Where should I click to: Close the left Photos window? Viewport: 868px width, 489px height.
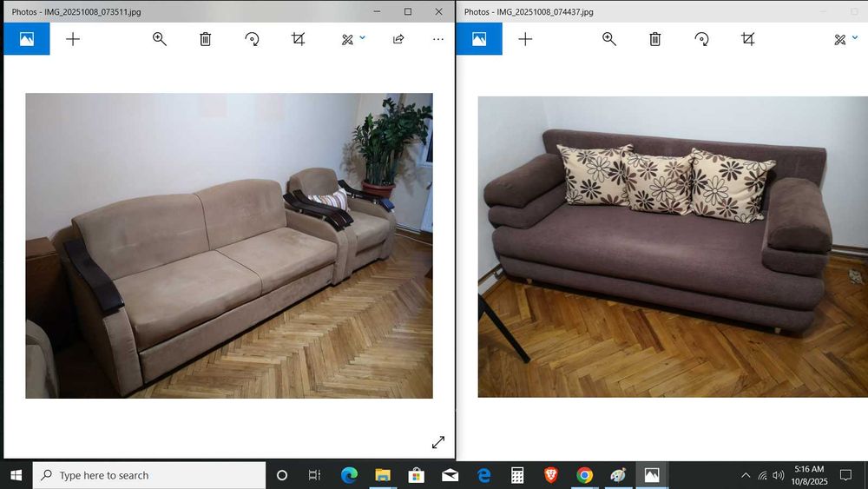(x=439, y=11)
